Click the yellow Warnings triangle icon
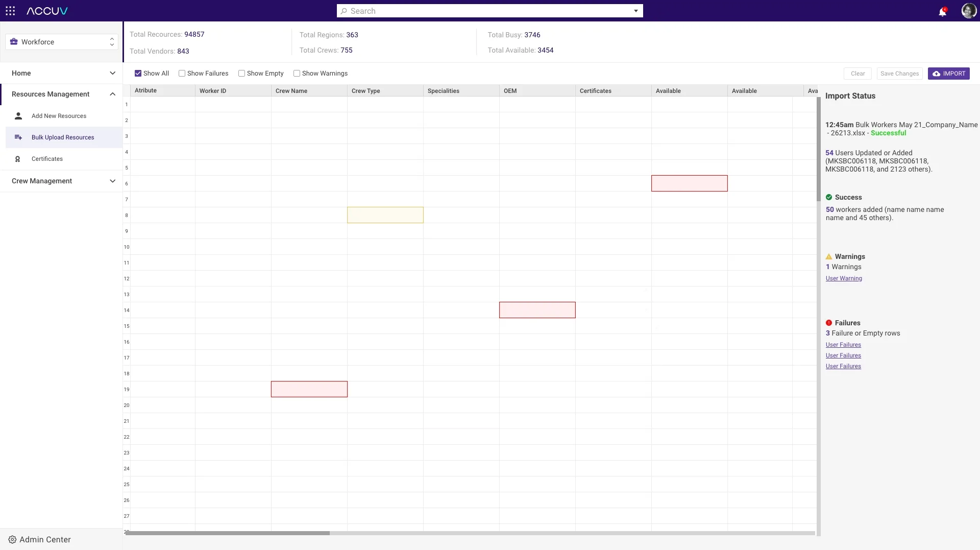This screenshot has width=980, height=550. point(829,256)
